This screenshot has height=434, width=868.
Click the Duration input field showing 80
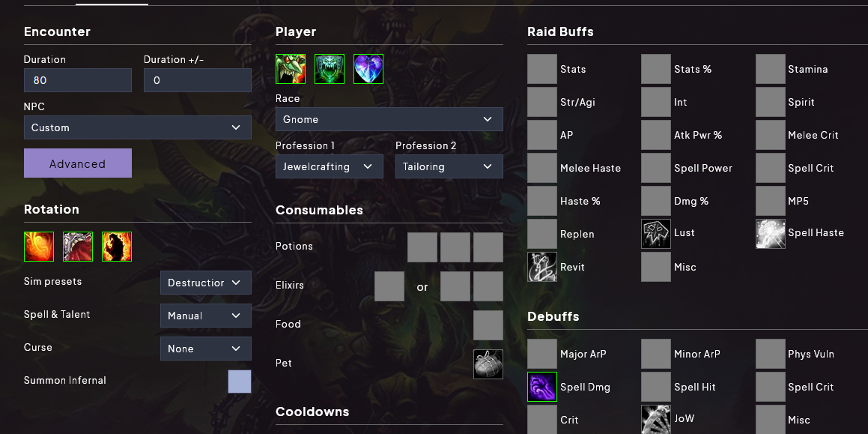77,79
